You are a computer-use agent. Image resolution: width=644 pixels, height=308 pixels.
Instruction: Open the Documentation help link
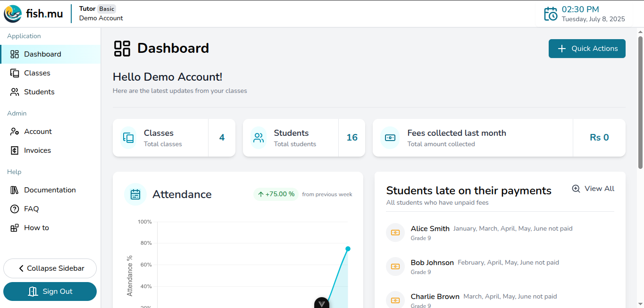point(50,190)
